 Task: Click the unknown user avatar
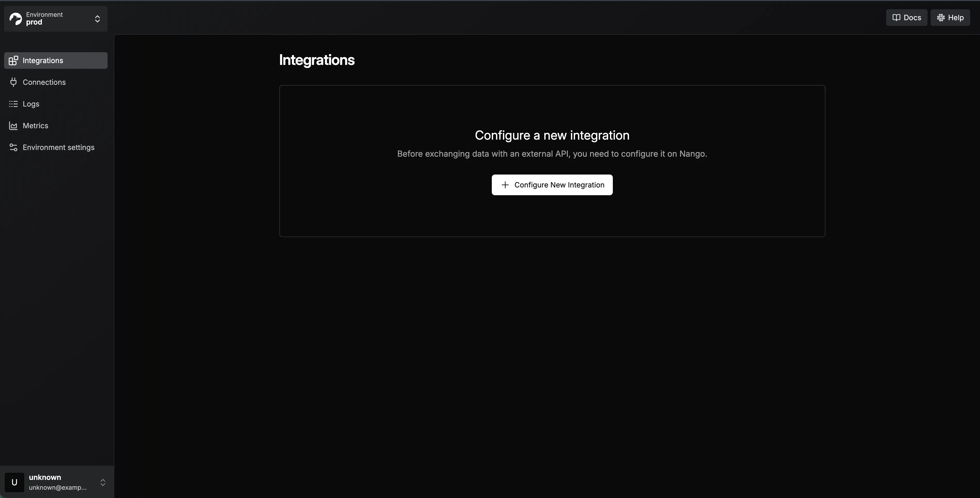15,482
